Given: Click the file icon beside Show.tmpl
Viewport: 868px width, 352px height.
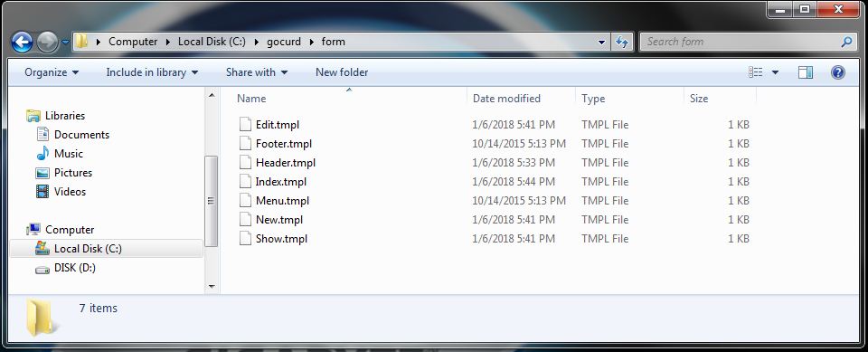Looking at the screenshot, I should click(x=245, y=238).
